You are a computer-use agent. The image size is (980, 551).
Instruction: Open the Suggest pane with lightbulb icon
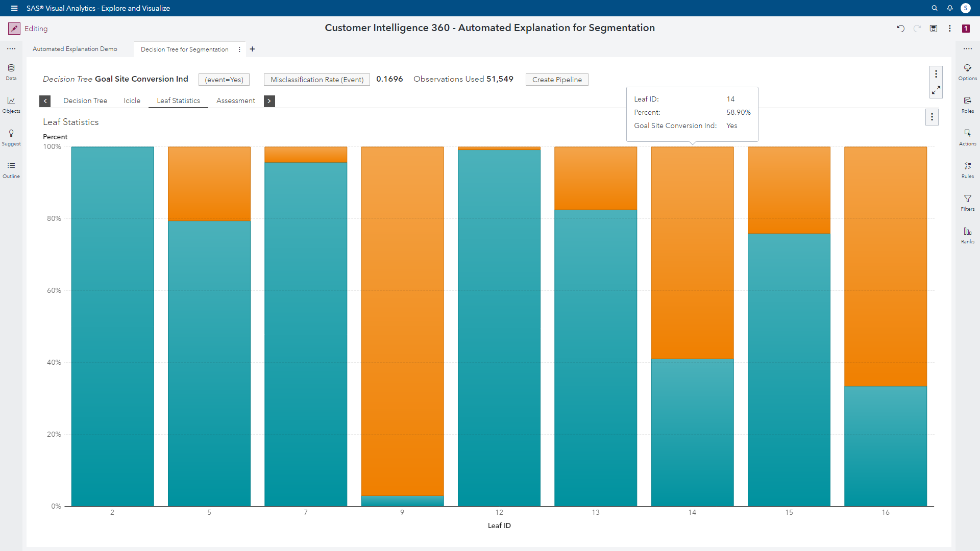[x=11, y=137]
